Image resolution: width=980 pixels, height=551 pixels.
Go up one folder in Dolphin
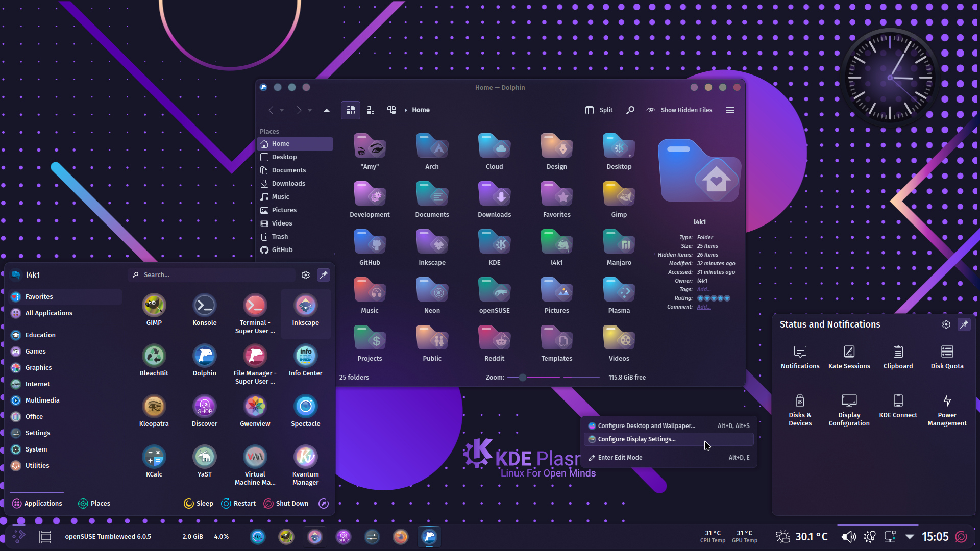[x=327, y=110]
